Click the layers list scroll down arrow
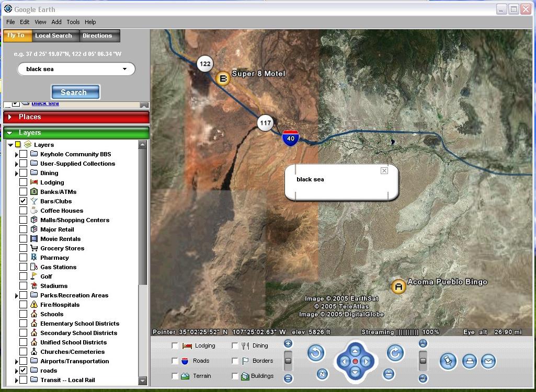536x392 pixels. [143, 381]
